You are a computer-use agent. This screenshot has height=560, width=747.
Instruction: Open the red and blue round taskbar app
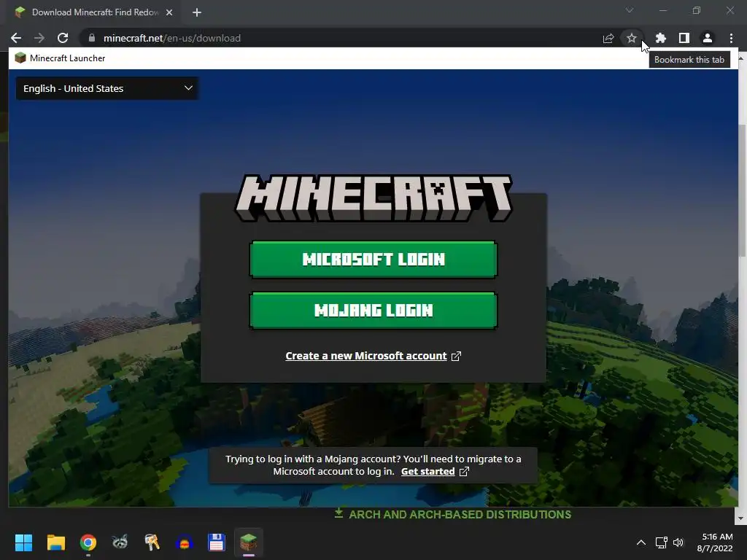coord(185,542)
